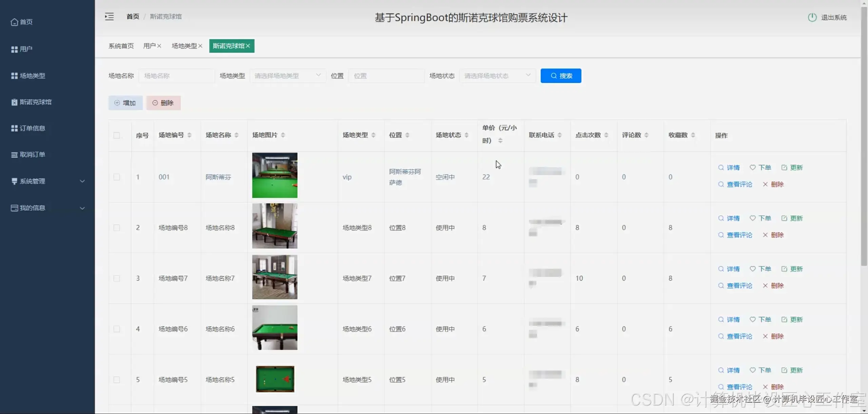Check the checkbox for 场地编号8 row
868x414 pixels.
pyautogui.click(x=117, y=228)
